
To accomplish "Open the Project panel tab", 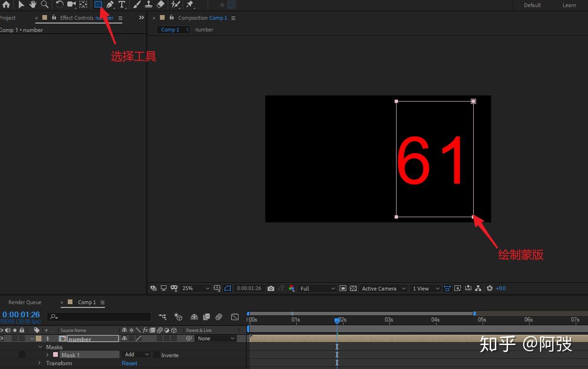I will (8, 18).
